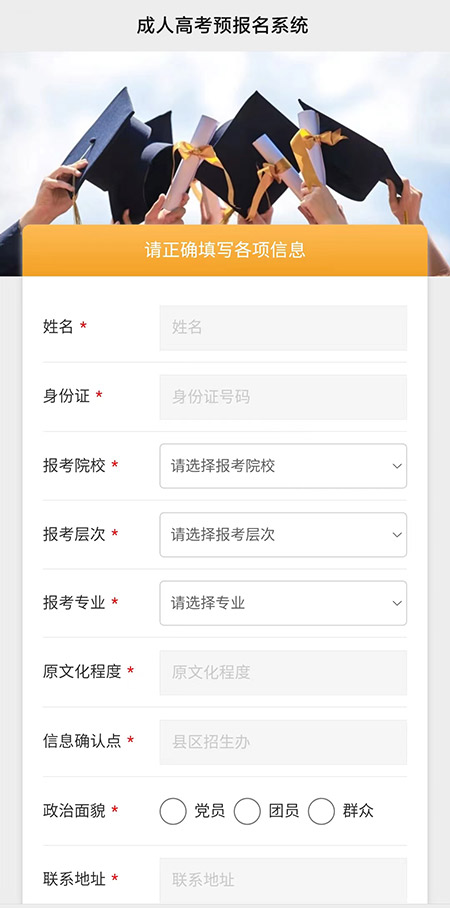Click the 原文化程度 input field
This screenshot has width=450, height=908.
[x=283, y=673]
